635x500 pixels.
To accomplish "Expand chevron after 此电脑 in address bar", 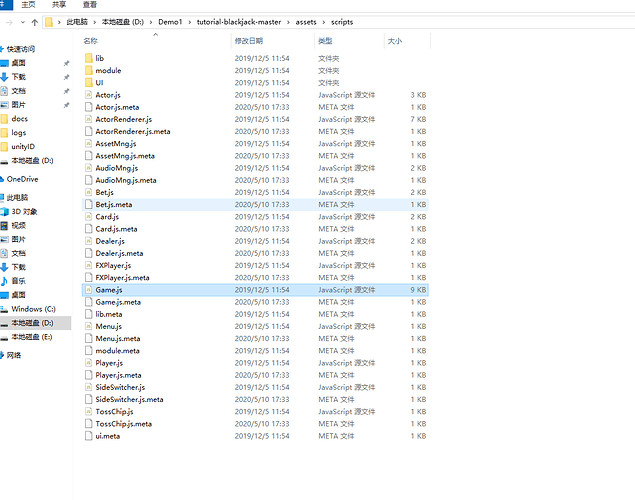I will (95, 22).
